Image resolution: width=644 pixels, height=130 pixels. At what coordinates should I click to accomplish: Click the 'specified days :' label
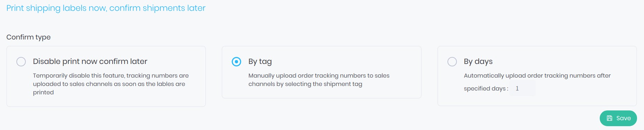tap(486, 89)
